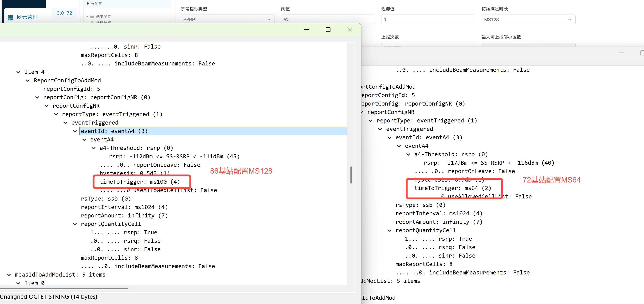Collapse left reportQuantityCell node

coord(75,224)
